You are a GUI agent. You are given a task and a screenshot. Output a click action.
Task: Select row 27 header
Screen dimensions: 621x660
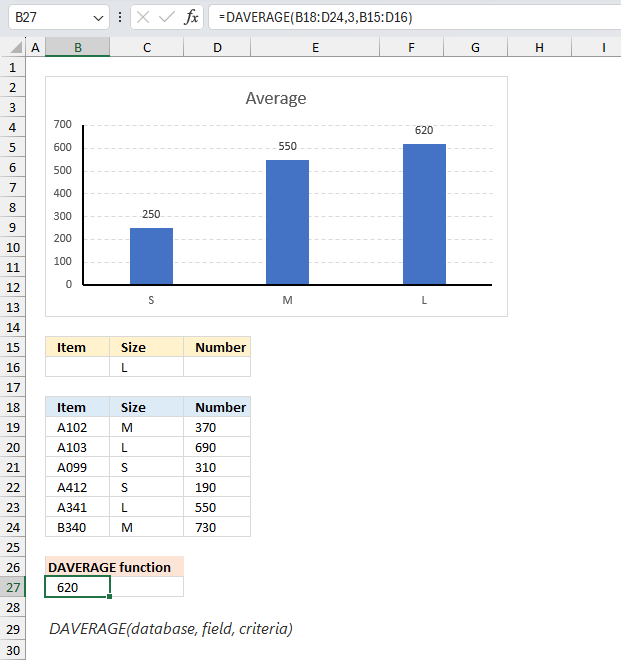(13, 587)
